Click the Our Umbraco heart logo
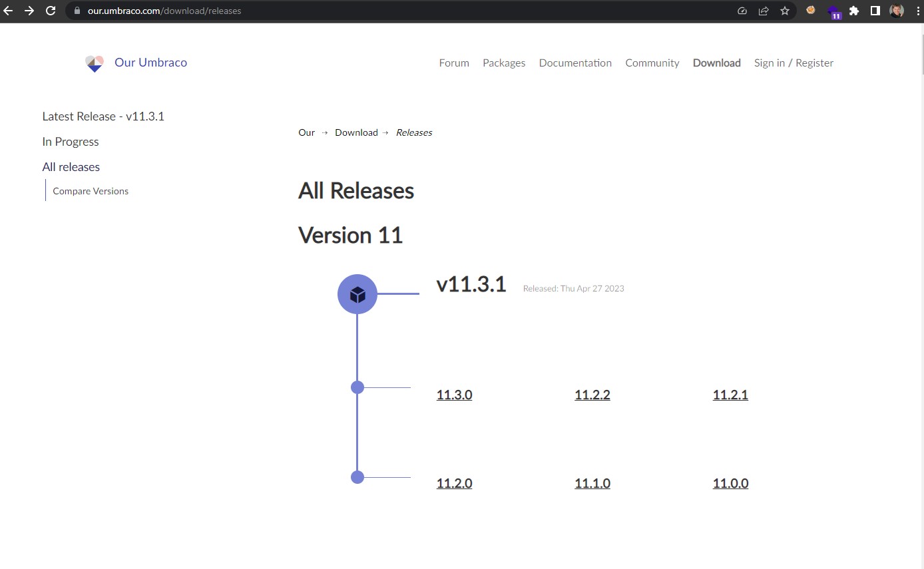Image resolution: width=924 pixels, height=569 pixels. 95,63
